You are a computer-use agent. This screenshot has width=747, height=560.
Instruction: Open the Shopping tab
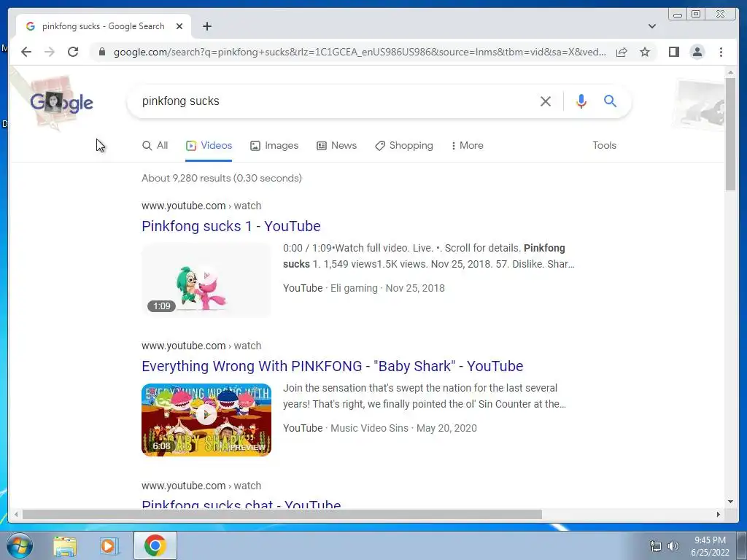coord(404,146)
